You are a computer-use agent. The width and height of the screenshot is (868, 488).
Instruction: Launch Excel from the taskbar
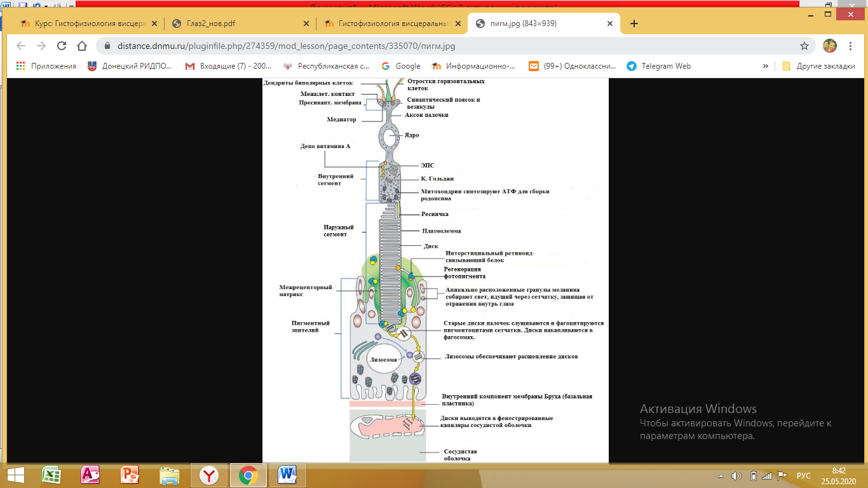pos(51,475)
